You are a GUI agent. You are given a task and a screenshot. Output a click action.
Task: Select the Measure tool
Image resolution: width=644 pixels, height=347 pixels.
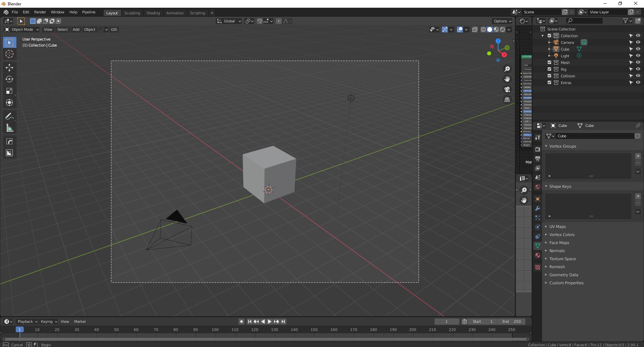coord(9,128)
